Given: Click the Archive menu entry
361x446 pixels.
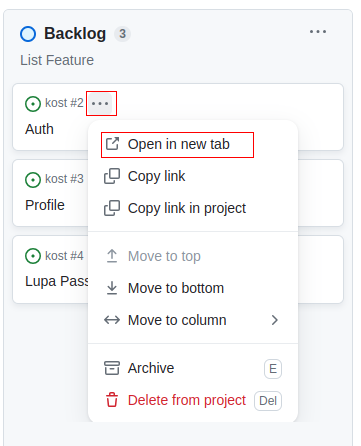Looking at the screenshot, I should 193,368.
